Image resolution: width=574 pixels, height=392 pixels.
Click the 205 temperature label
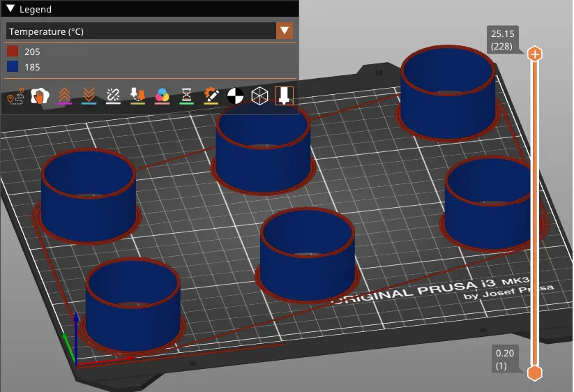pos(32,52)
